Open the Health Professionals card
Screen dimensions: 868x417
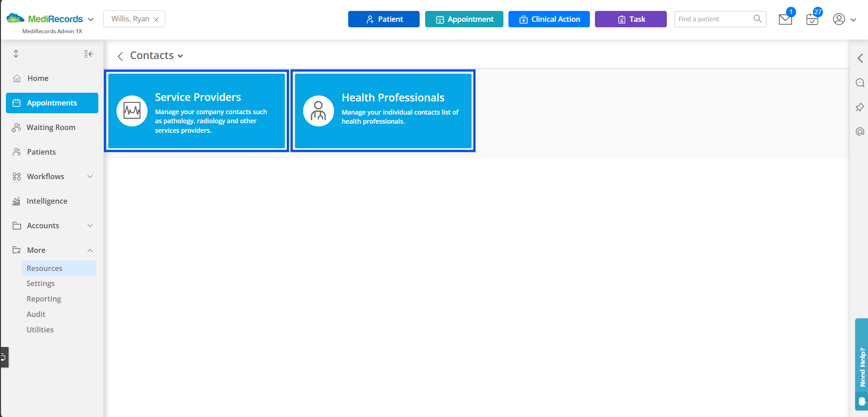pyautogui.click(x=383, y=111)
